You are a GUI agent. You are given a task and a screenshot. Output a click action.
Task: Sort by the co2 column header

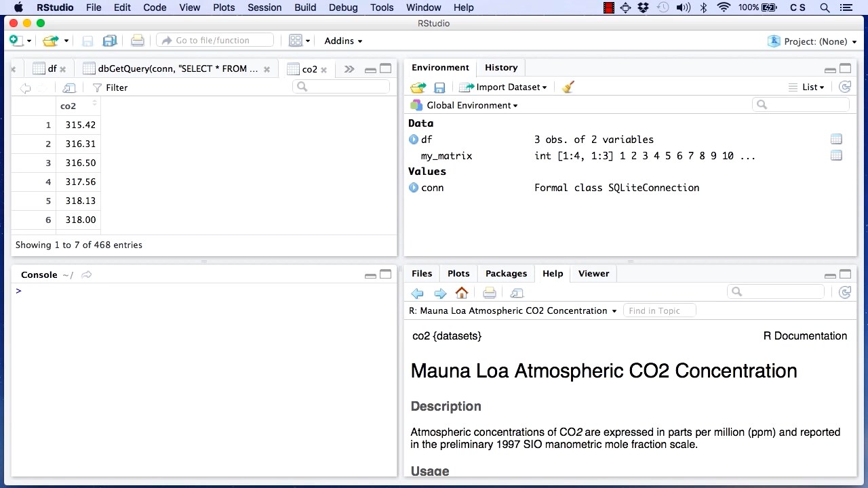pos(78,106)
